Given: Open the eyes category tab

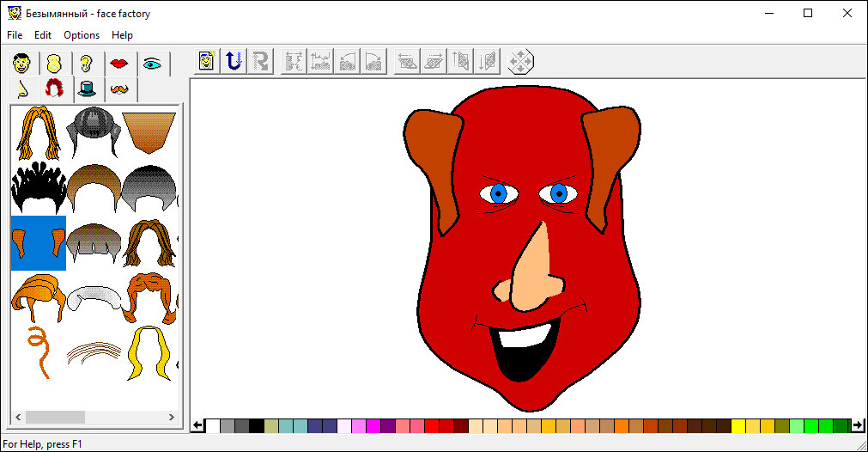Looking at the screenshot, I should tap(152, 64).
